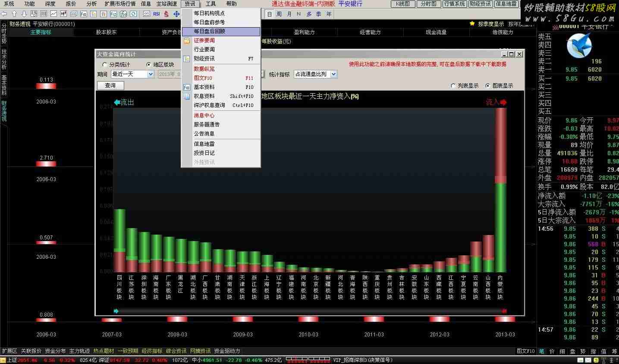Click the right red arrow below the chart
The image size is (619, 364).
[x=504, y=311]
